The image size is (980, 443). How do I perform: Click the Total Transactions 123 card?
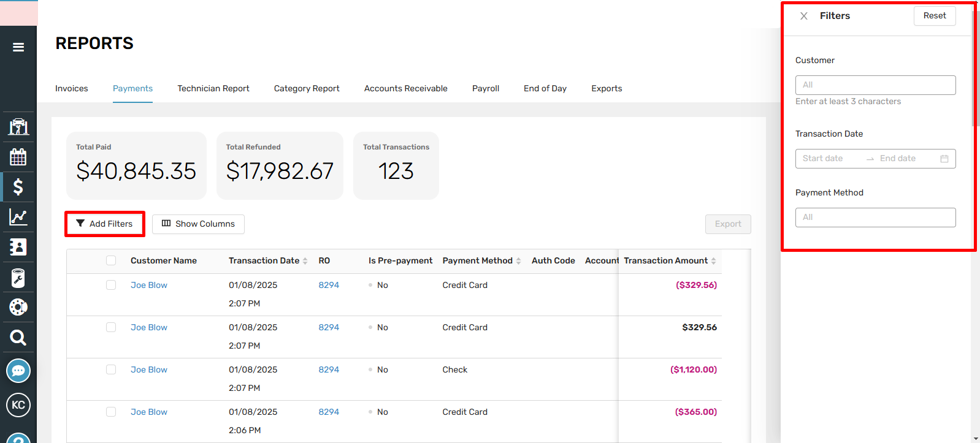pos(396,165)
